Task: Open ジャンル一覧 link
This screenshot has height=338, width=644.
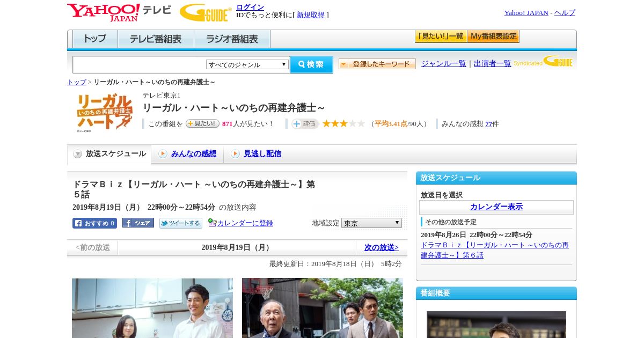Action: 443,63
